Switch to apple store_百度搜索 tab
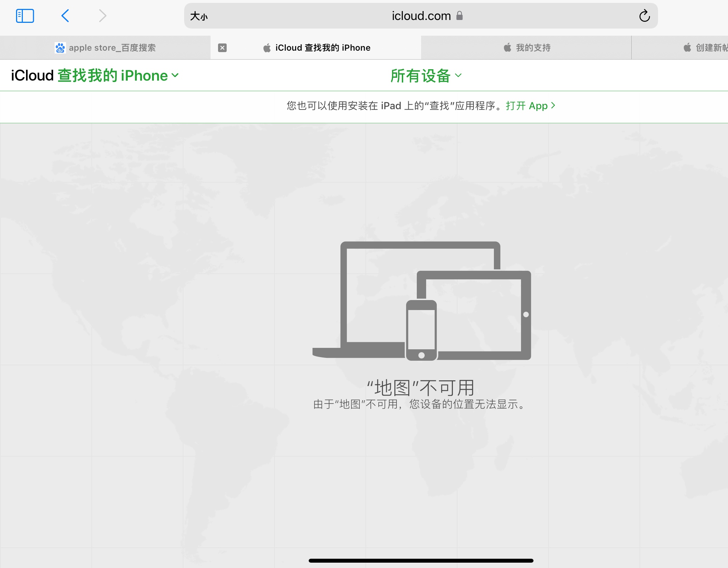Viewport: 728px width, 568px height. pyautogui.click(x=112, y=48)
